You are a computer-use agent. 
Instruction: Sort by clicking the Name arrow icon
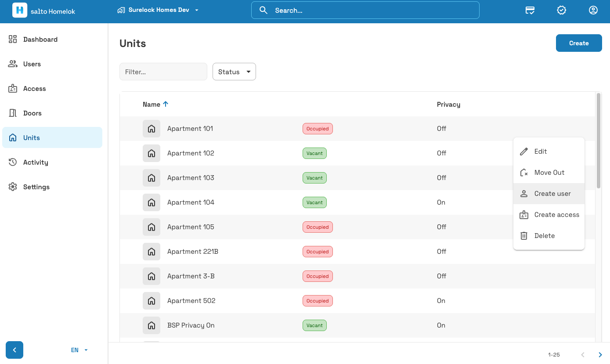(x=166, y=104)
